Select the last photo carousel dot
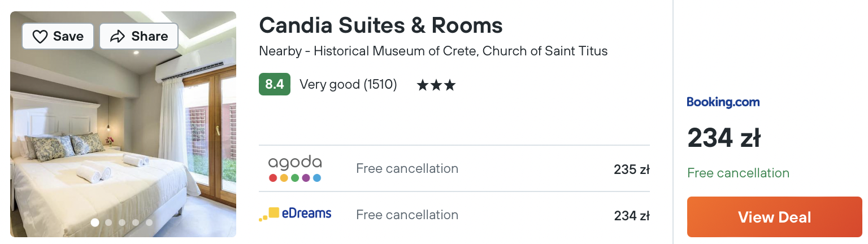Viewport: 868px width, 244px height. [149, 223]
